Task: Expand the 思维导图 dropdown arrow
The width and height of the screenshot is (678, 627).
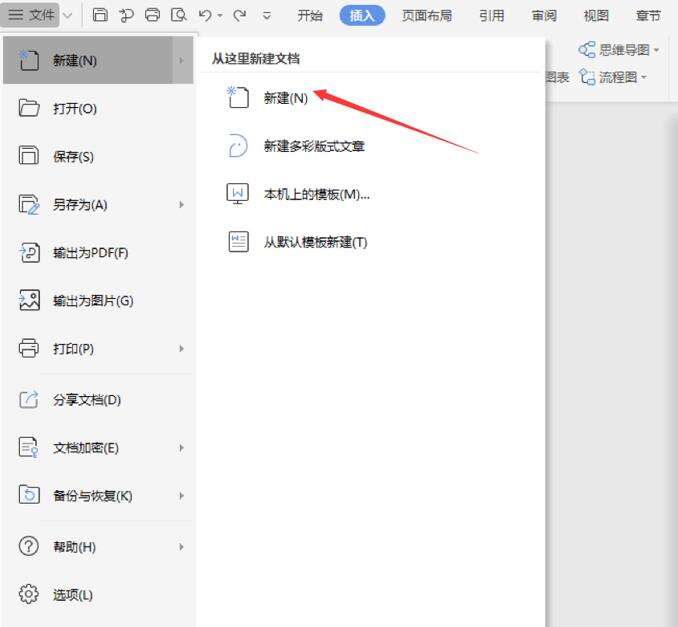Action: [656, 50]
